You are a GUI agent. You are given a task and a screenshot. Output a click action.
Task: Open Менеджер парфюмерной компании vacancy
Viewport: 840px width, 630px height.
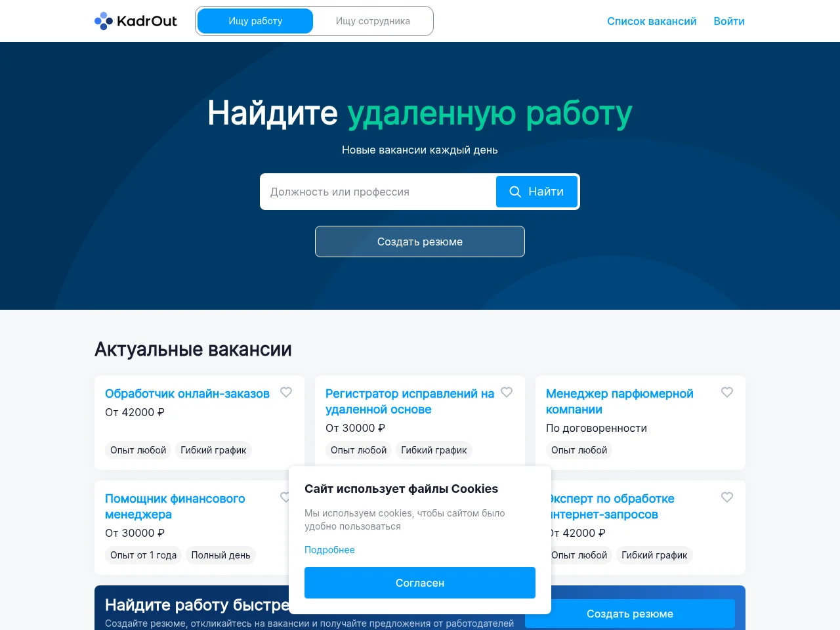pos(619,402)
